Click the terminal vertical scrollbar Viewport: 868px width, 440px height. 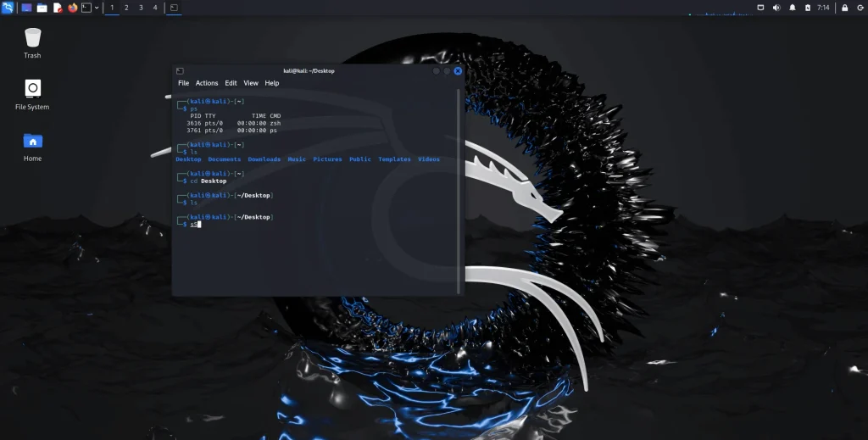click(459, 192)
